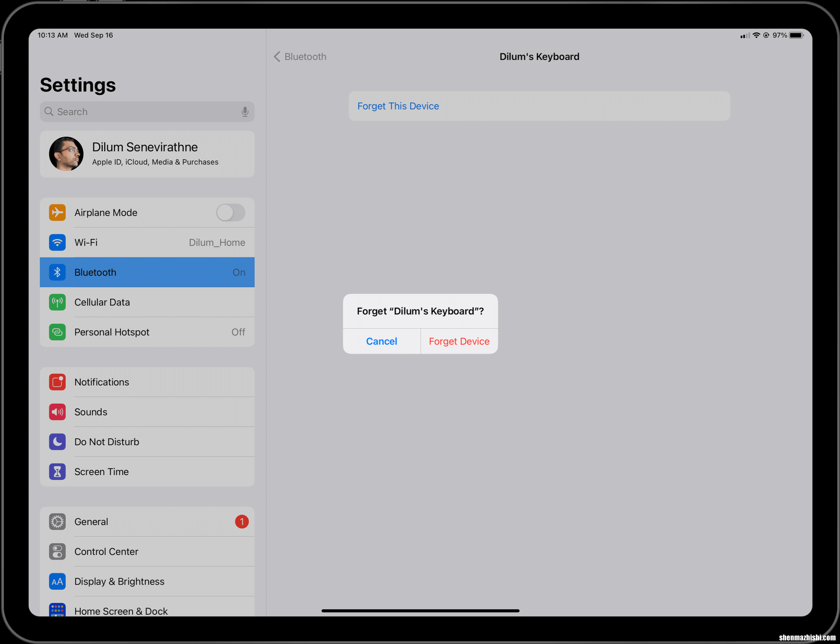Image resolution: width=840 pixels, height=644 pixels.
Task: Open Control Center settings
Action: coord(147,552)
